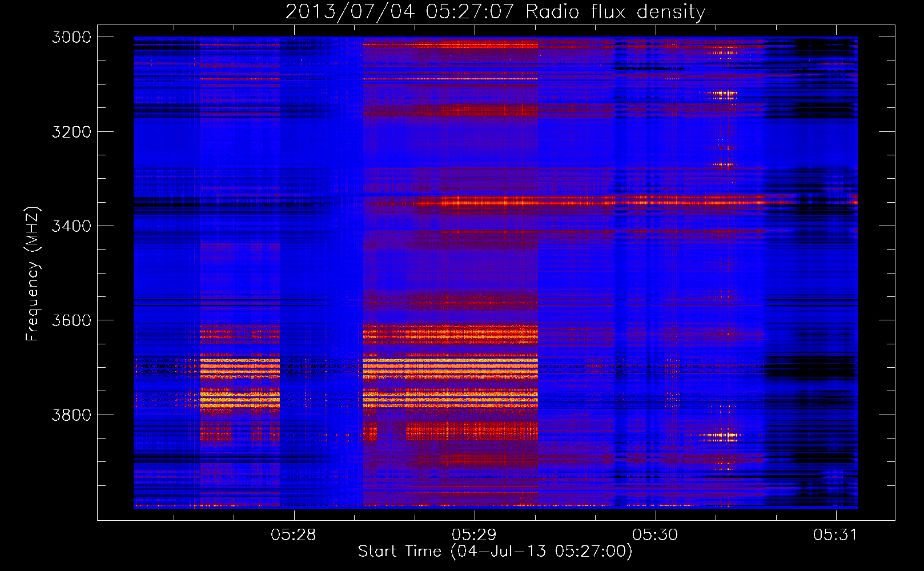The image size is (924, 571).
Task: Click the 'Frequency (MHZ)' y-axis title
Action: [33, 274]
